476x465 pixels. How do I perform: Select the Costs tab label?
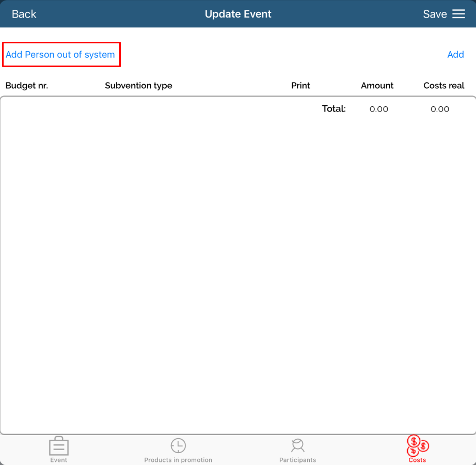(417, 460)
